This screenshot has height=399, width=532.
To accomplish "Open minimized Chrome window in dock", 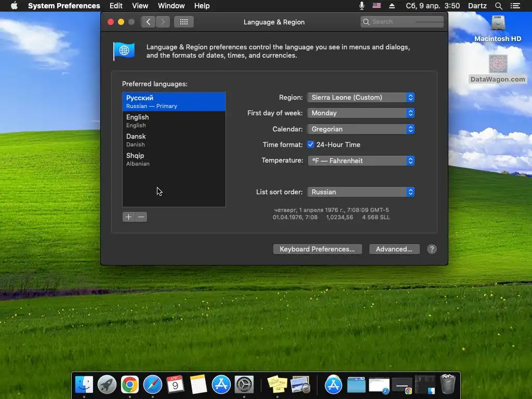I will (x=402, y=386).
